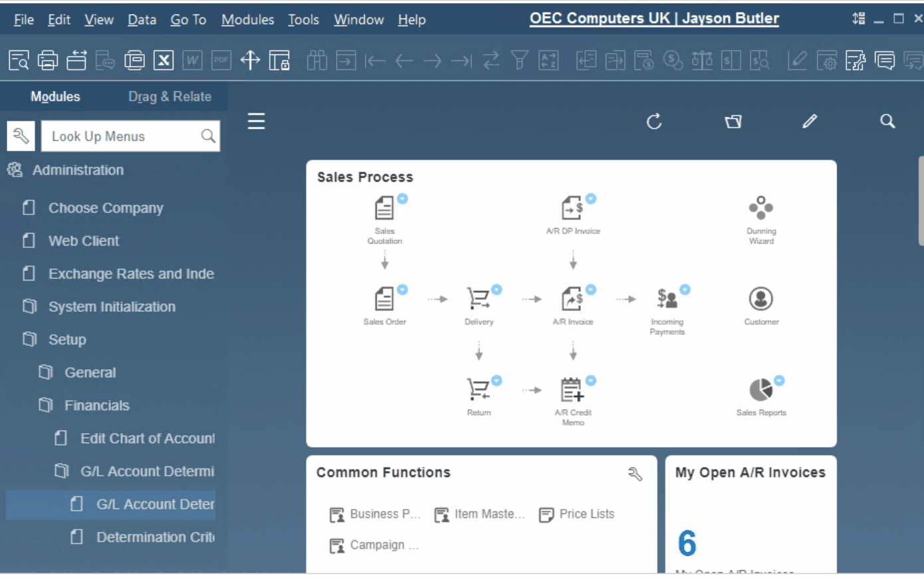Open the dropdown badge on Sales Order
This screenshot has height=580, width=924.
tap(402, 289)
